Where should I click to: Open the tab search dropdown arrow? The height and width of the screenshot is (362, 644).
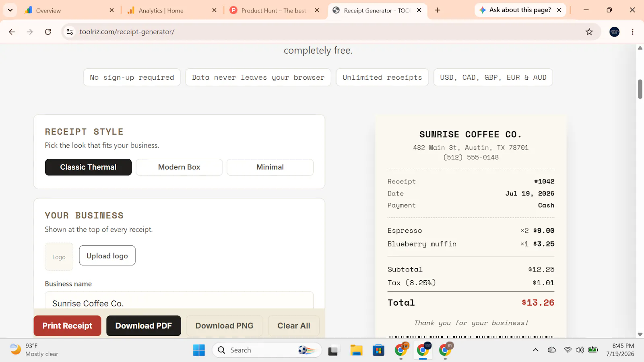[x=10, y=10]
